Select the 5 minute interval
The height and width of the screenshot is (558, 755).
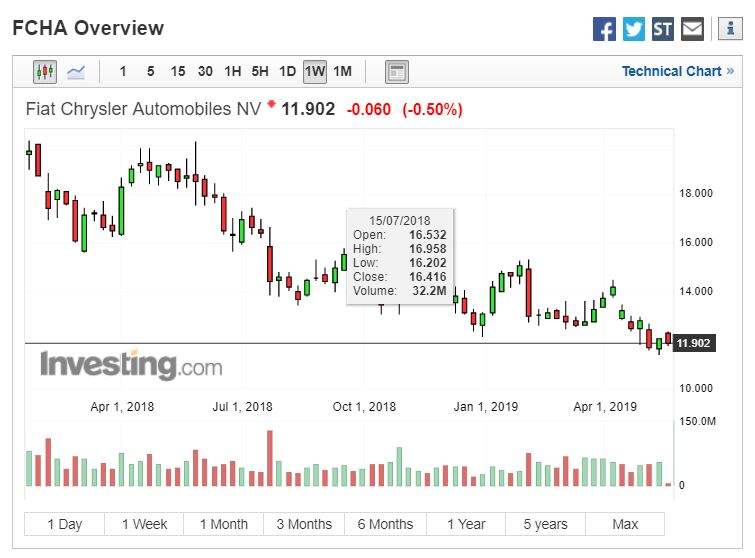(x=151, y=71)
